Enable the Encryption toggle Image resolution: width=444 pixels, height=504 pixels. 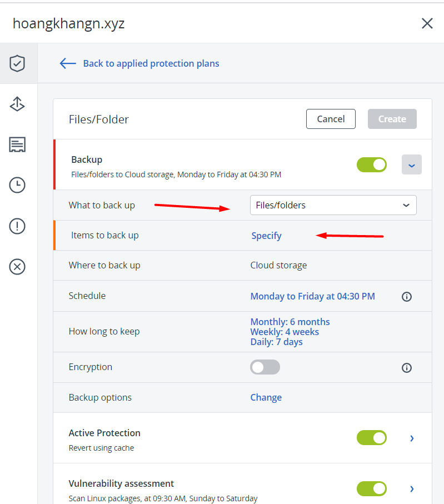click(265, 367)
